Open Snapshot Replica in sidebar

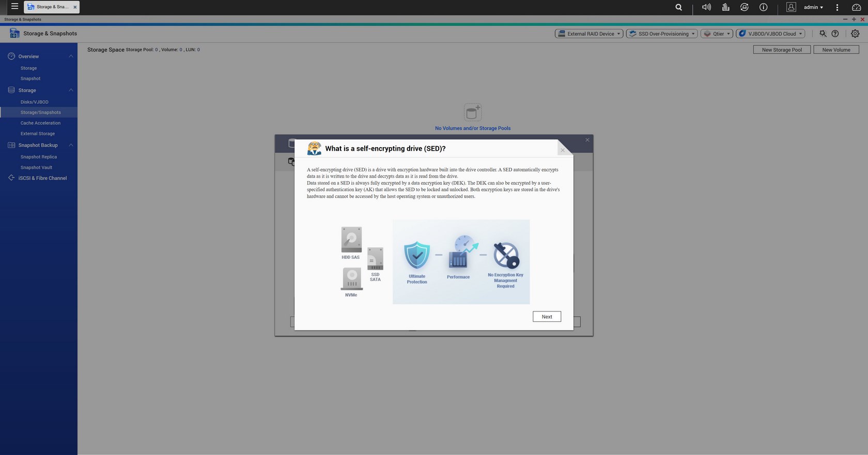[39, 157]
